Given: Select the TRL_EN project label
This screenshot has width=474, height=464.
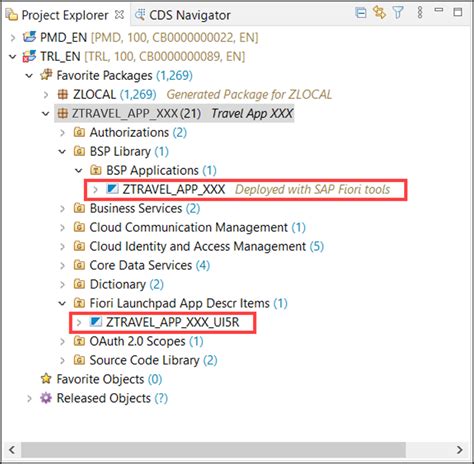Looking at the screenshot, I should pyautogui.click(x=60, y=56).
